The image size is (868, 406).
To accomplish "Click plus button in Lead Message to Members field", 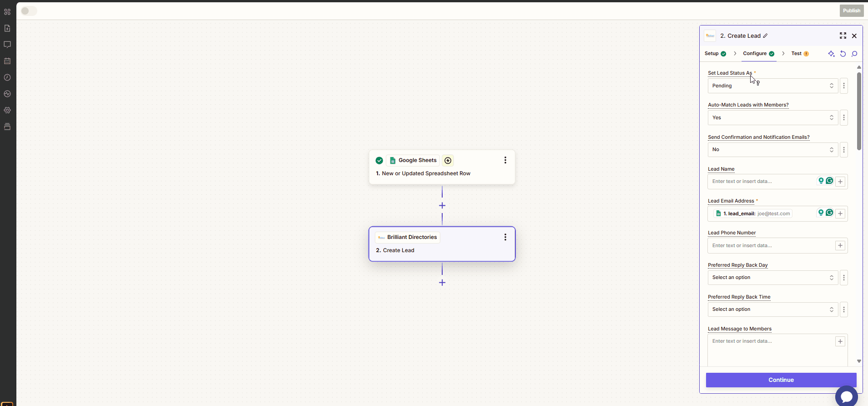I will 840,341.
